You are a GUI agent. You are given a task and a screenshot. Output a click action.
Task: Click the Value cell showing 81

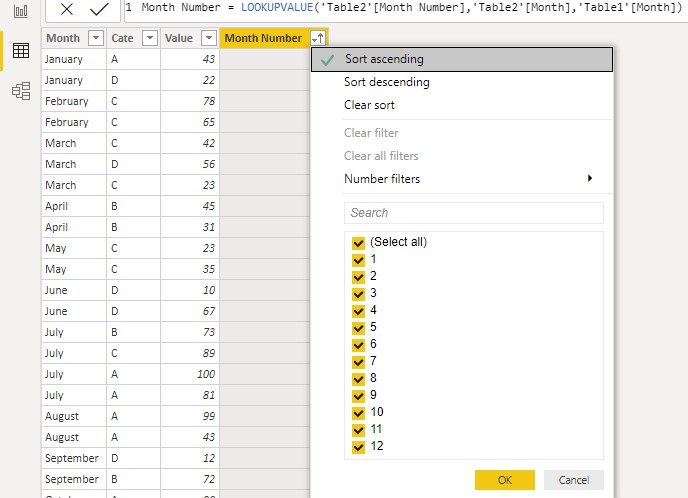click(x=190, y=395)
